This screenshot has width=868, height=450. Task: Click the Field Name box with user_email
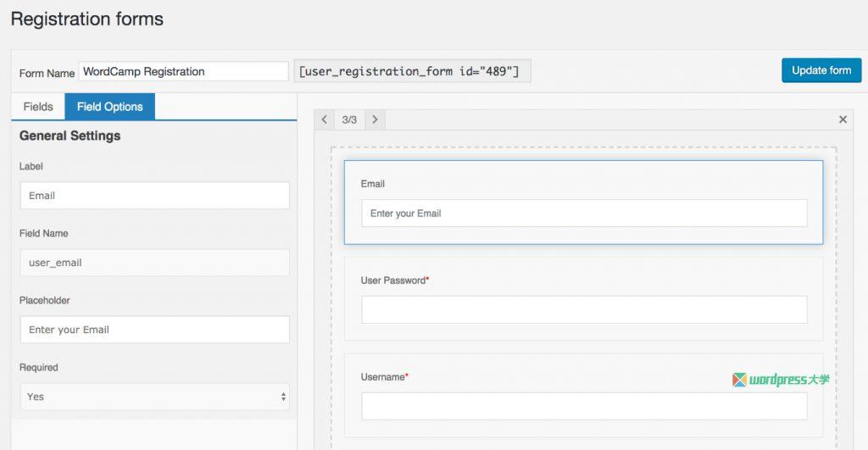(x=154, y=263)
